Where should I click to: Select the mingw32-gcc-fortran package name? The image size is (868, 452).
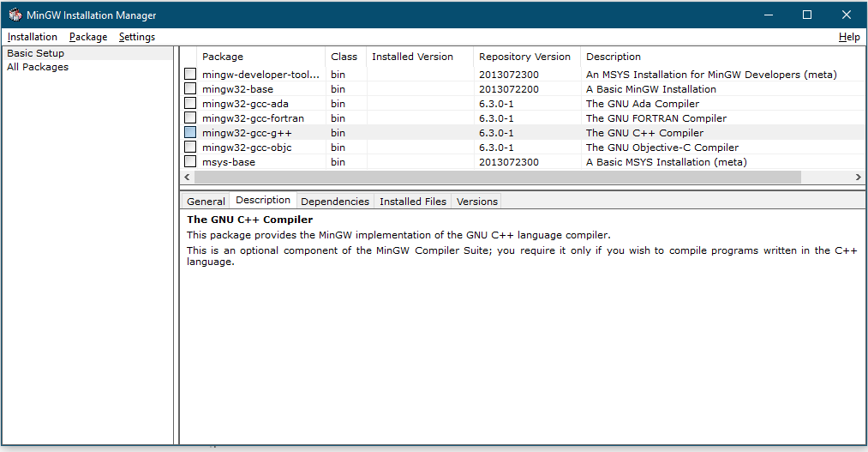point(253,118)
